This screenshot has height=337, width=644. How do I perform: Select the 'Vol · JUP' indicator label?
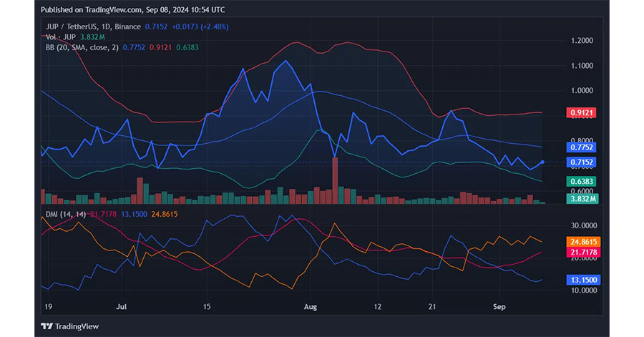click(x=61, y=37)
